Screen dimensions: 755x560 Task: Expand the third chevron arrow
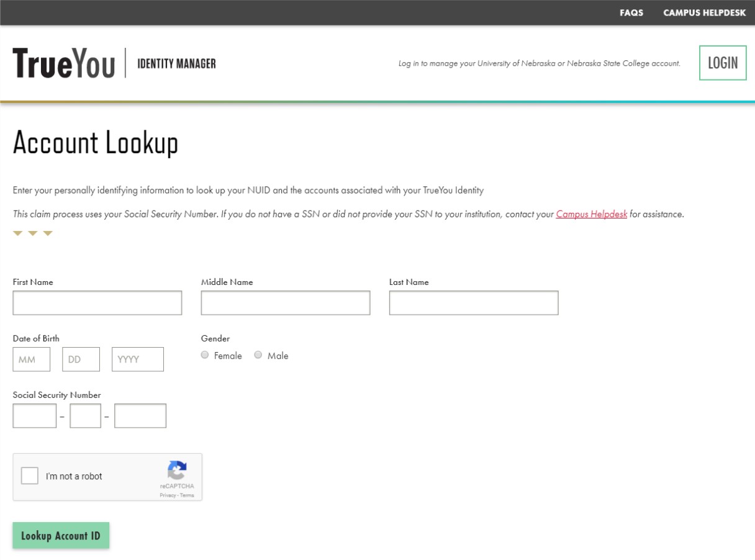coord(47,233)
